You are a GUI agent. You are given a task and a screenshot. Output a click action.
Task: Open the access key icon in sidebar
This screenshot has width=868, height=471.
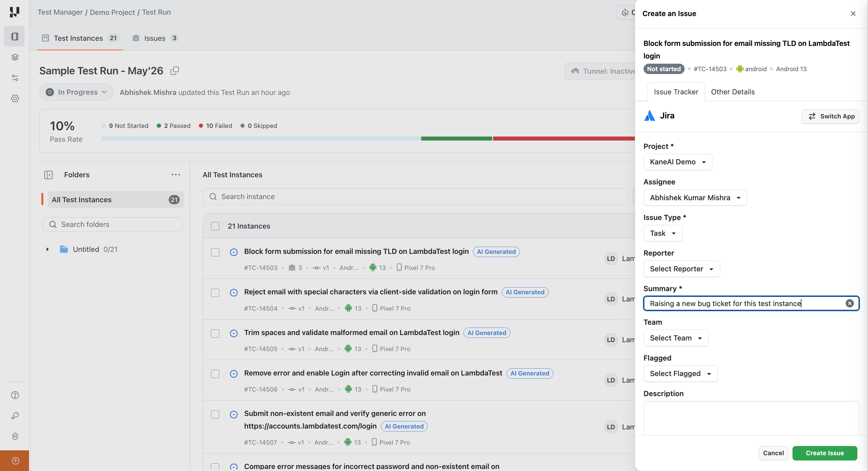15,416
